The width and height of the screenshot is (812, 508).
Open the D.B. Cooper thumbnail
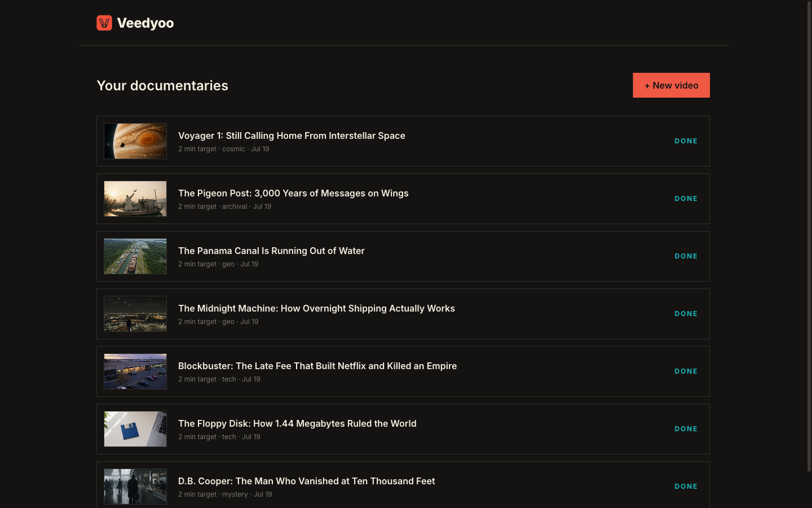pyautogui.click(x=135, y=487)
